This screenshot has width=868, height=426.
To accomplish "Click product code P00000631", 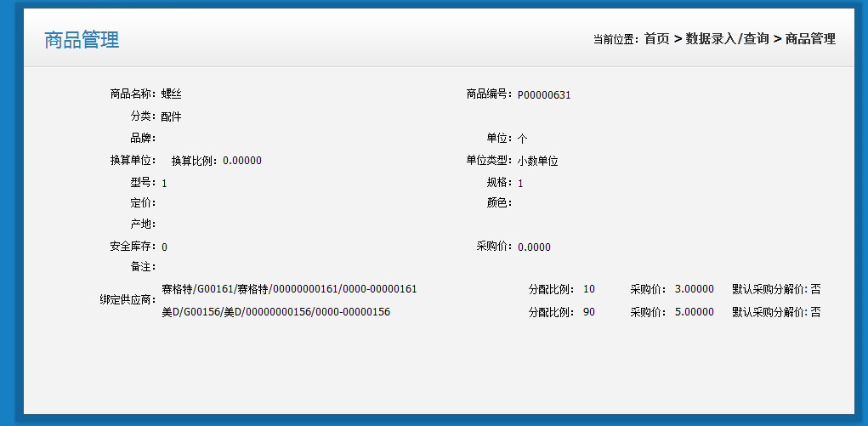I will tap(544, 95).
